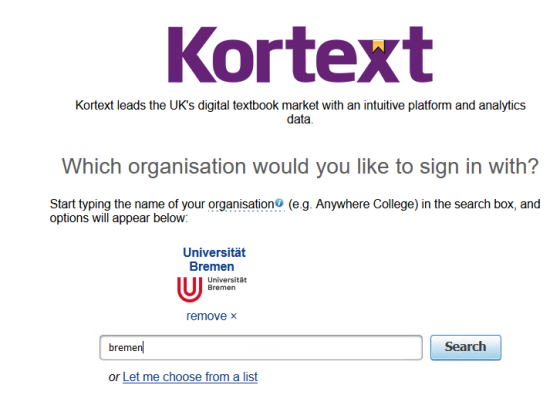Click the × symbol next to remove
The width and height of the screenshot is (560, 395).
point(234,316)
